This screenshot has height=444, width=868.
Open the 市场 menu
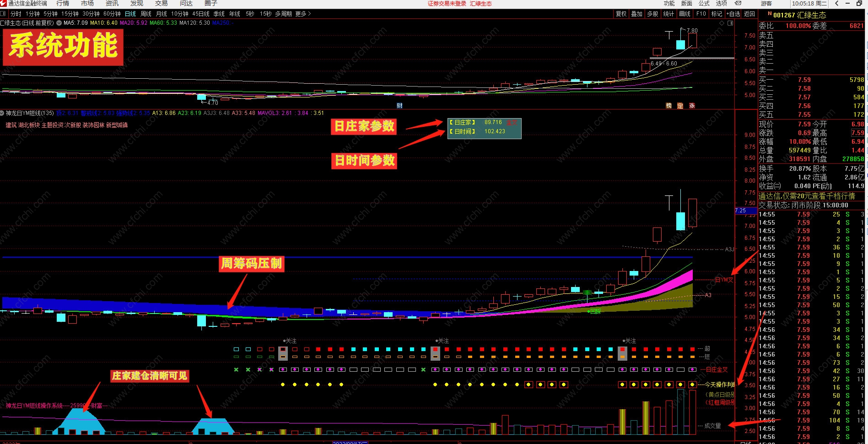[x=87, y=4]
